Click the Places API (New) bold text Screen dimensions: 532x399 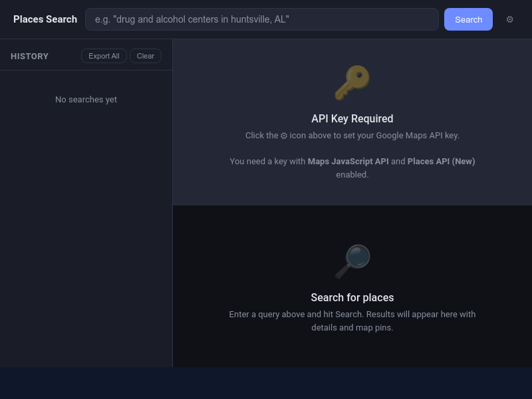pyautogui.click(x=441, y=161)
